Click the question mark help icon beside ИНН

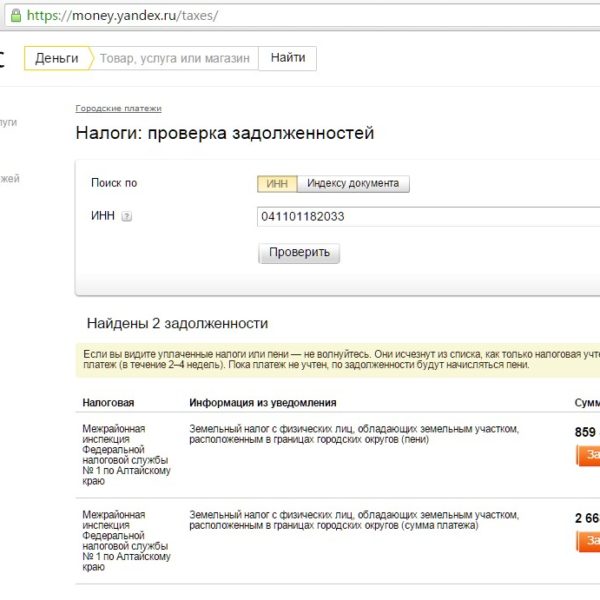pyautogui.click(x=126, y=217)
